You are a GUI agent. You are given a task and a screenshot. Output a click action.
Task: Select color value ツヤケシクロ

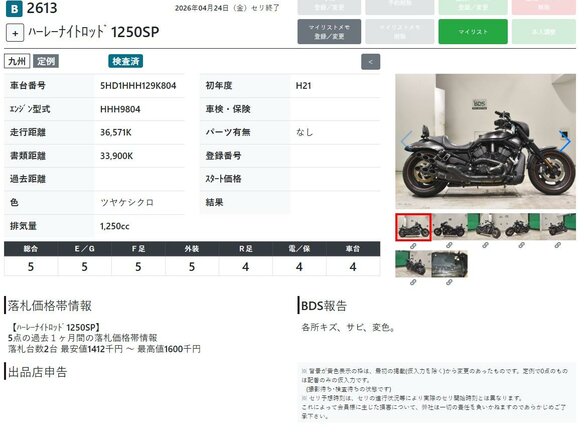tap(127, 203)
